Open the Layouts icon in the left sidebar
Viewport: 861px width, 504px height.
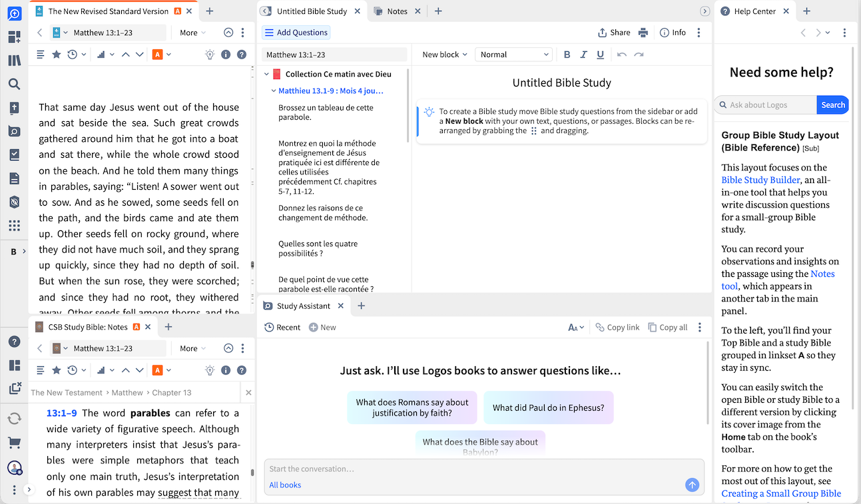tap(14, 366)
